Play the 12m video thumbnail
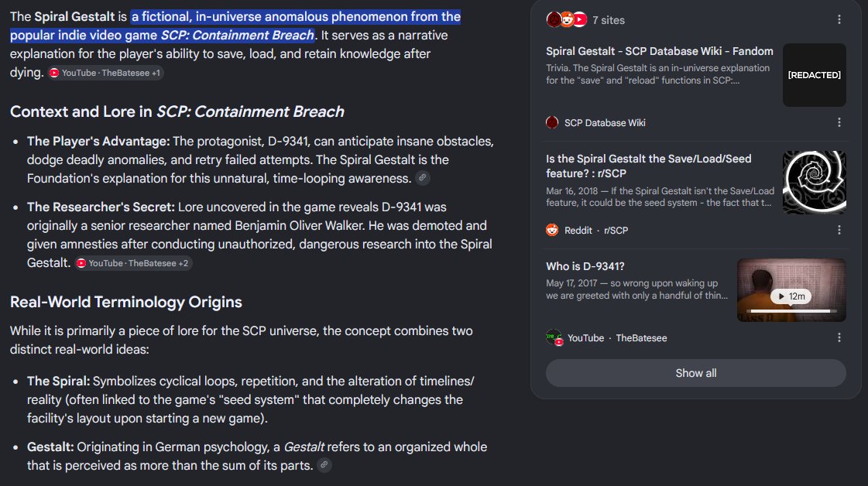Viewport: 868px width, 486px height. (791, 296)
